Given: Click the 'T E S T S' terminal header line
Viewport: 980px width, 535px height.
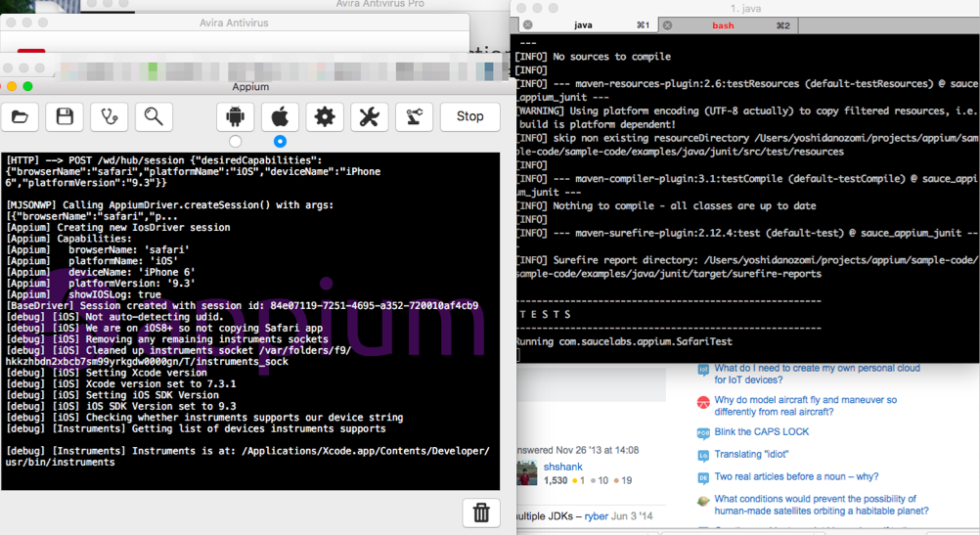Looking at the screenshot, I should click(545, 314).
